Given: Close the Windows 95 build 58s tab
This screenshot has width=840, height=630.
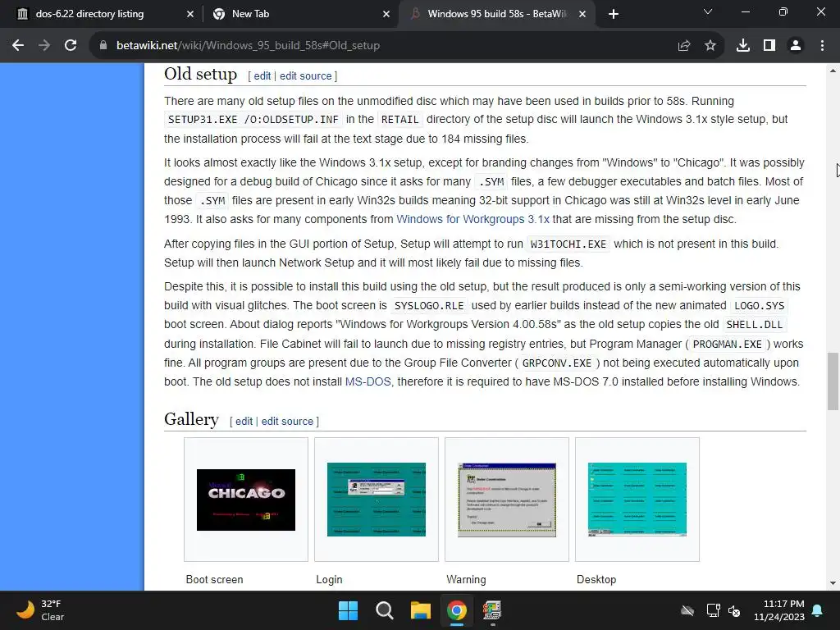Looking at the screenshot, I should tap(583, 14).
